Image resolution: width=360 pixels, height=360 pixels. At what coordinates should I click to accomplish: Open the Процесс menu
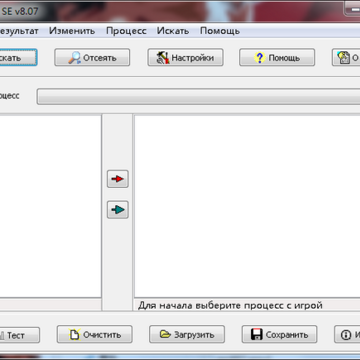[126, 31]
